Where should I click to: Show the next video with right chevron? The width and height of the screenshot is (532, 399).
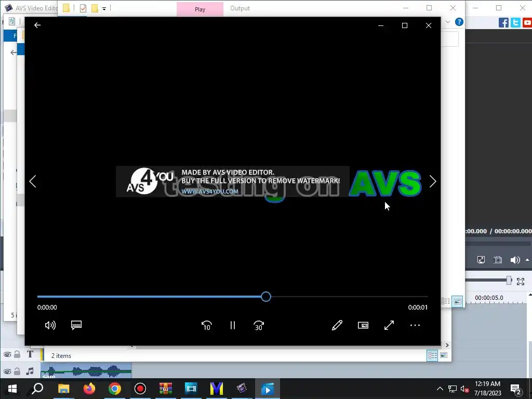click(433, 181)
